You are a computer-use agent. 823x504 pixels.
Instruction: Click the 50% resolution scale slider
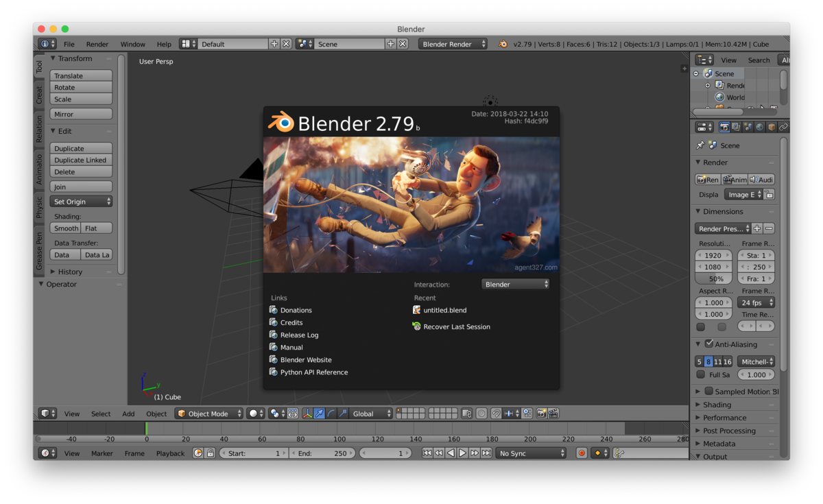pos(713,279)
